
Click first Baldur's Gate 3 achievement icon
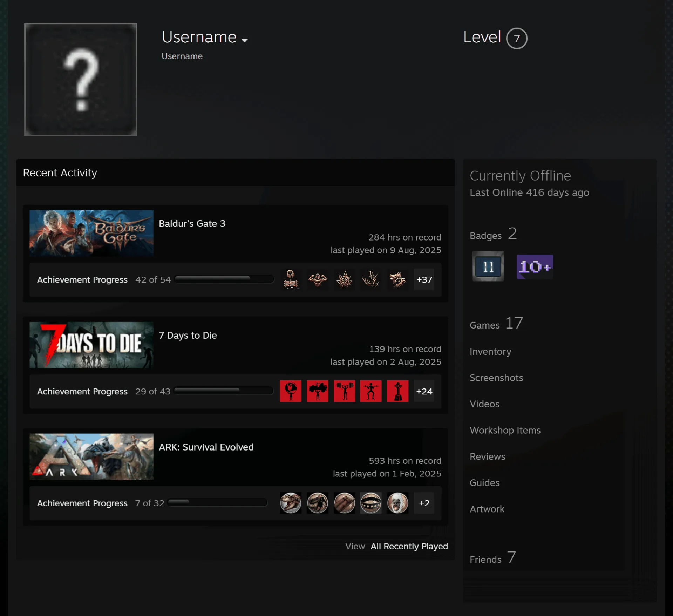pyautogui.click(x=291, y=279)
